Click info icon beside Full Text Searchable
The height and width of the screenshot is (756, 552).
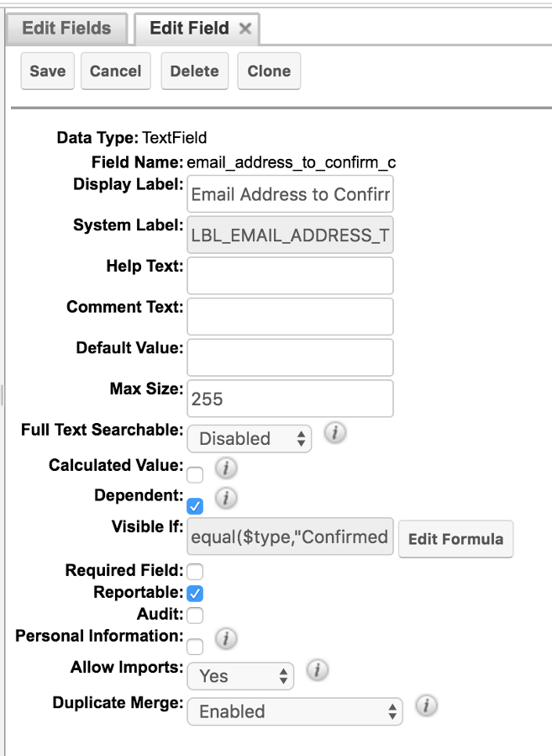pos(334,433)
